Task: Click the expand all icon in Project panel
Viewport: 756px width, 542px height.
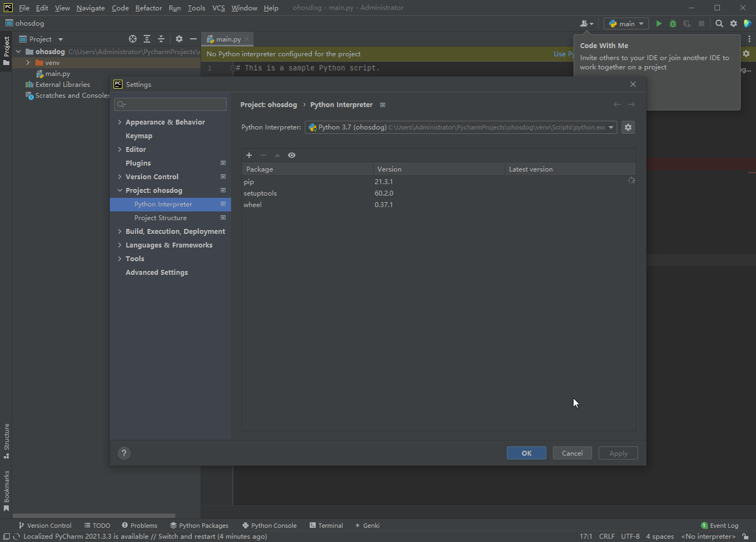Action: coord(147,39)
